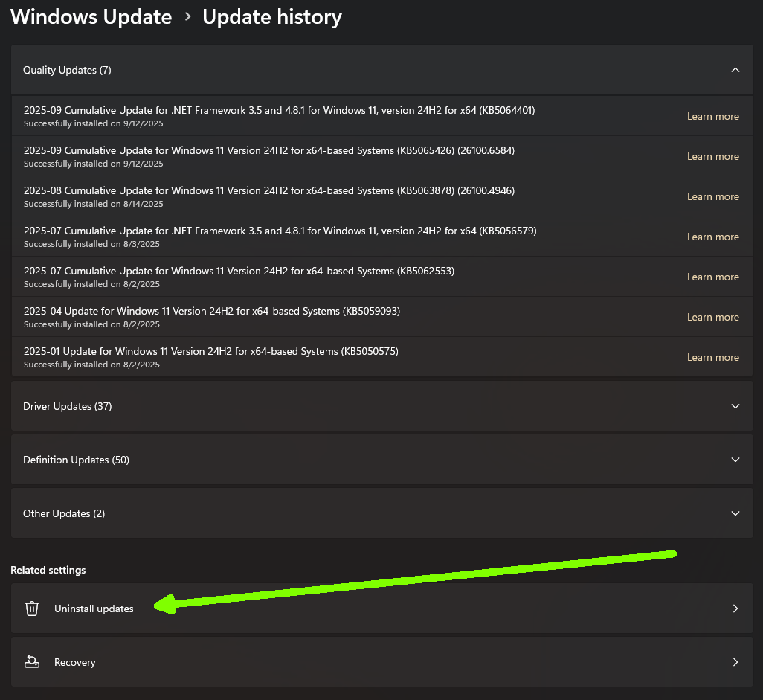Open Learn more for KB5059093
This screenshot has height=700, width=763.
pyautogui.click(x=713, y=317)
